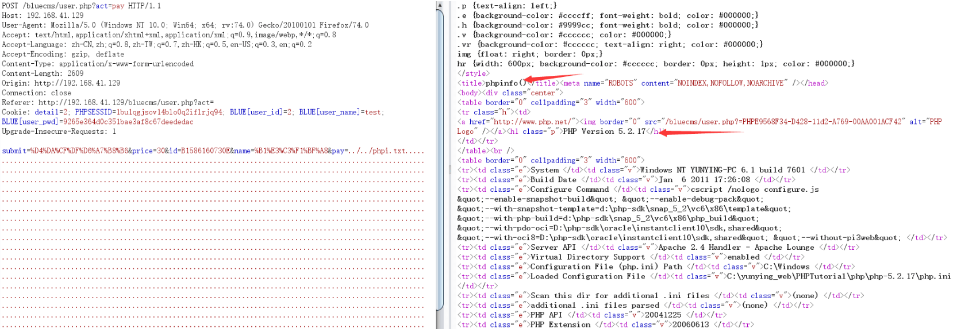This screenshot has height=332, width=980.
Task: Click the Content-Type header line
Action: pyautogui.click(x=98, y=64)
